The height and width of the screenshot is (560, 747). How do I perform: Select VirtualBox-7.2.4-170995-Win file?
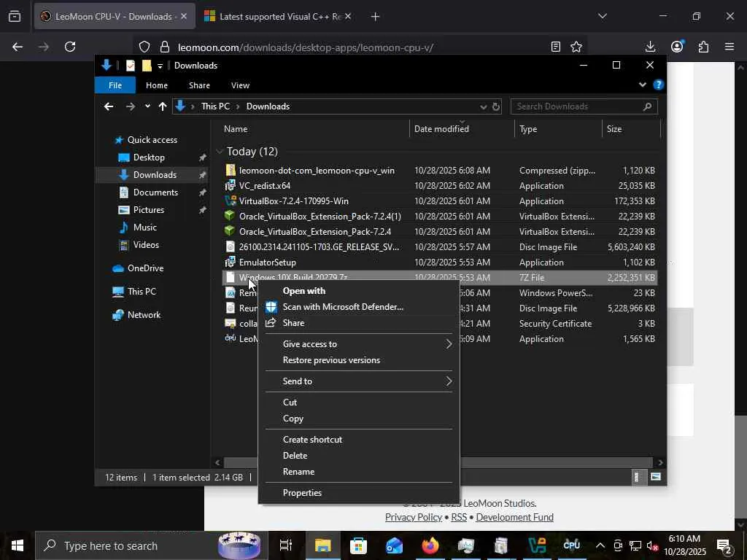(x=293, y=201)
